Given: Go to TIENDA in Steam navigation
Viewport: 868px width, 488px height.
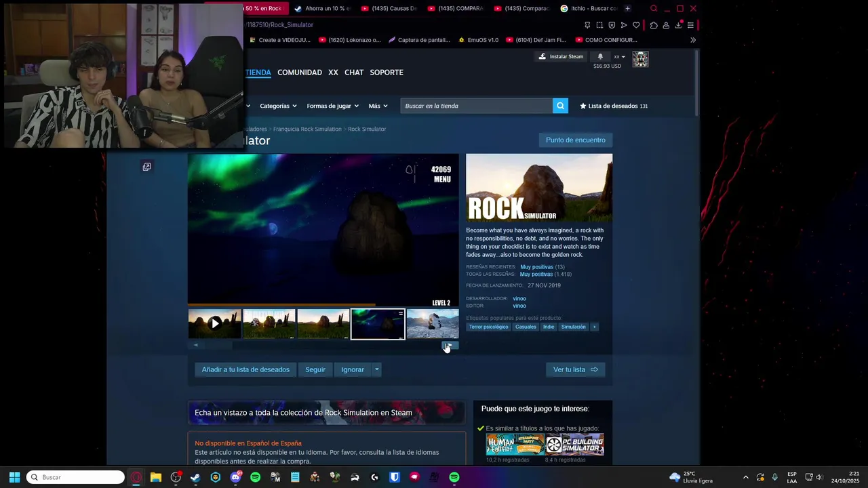Looking at the screenshot, I should (258, 73).
